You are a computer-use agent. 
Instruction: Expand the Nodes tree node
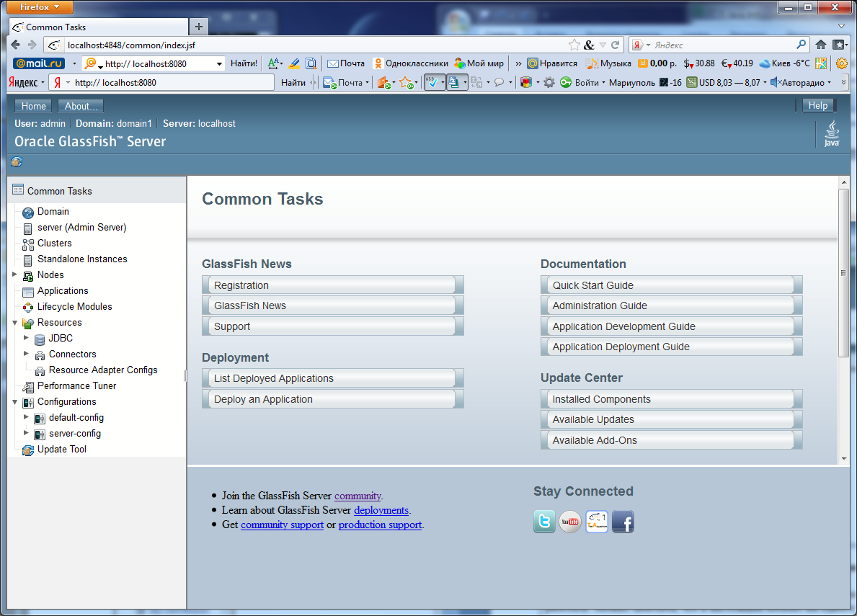pyautogui.click(x=14, y=274)
